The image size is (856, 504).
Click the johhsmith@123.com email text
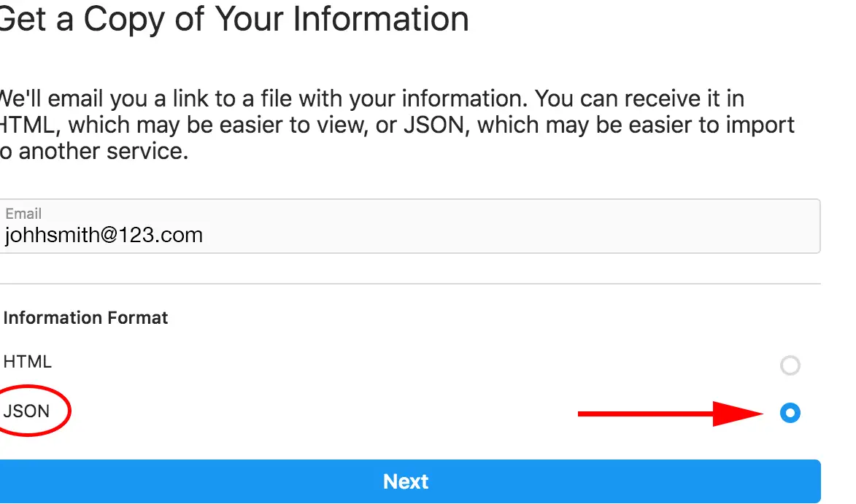click(104, 235)
